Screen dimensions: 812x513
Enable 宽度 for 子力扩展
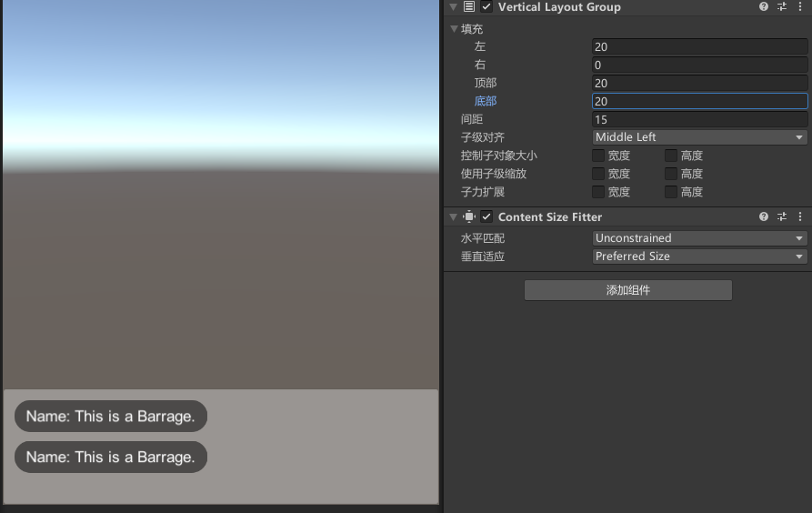tap(598, 192)
